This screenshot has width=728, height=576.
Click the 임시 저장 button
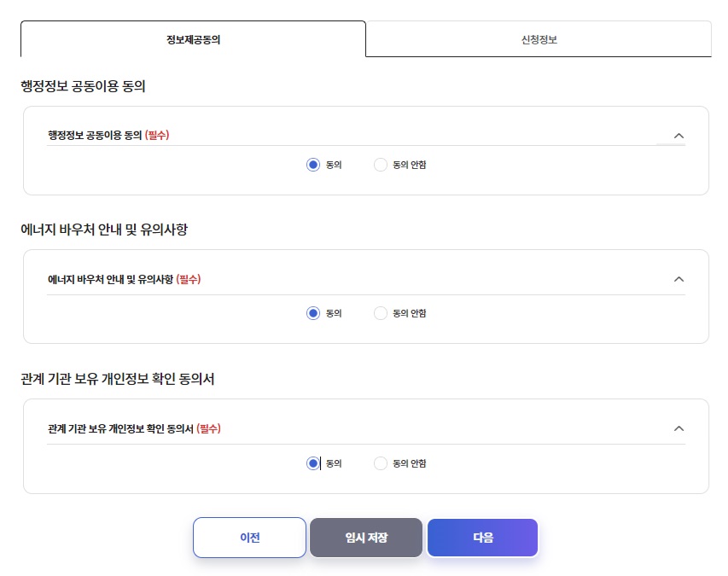click(x=366, y=538)
